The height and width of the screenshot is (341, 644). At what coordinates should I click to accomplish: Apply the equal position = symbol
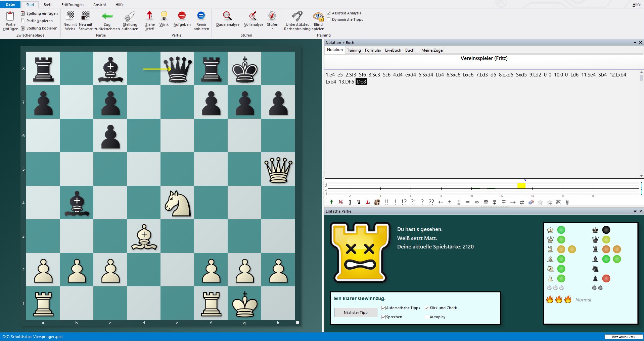pyautogui.click(x=468, y=202)
